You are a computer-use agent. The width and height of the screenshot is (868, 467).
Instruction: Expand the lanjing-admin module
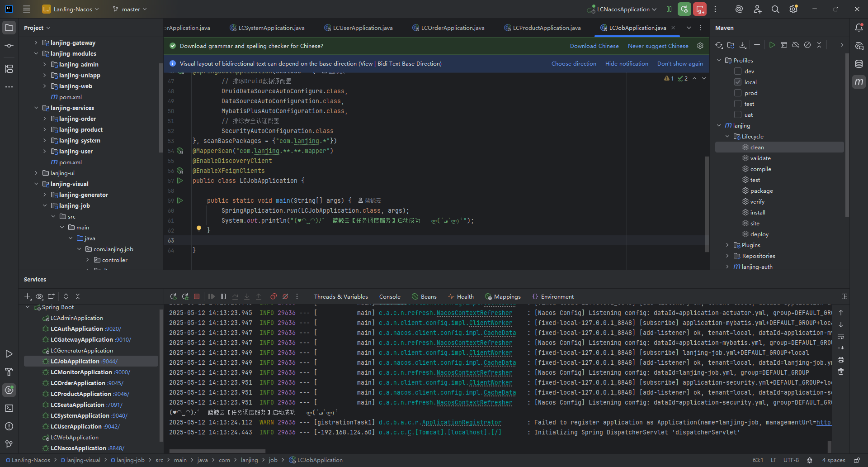[x=45, y=64]
